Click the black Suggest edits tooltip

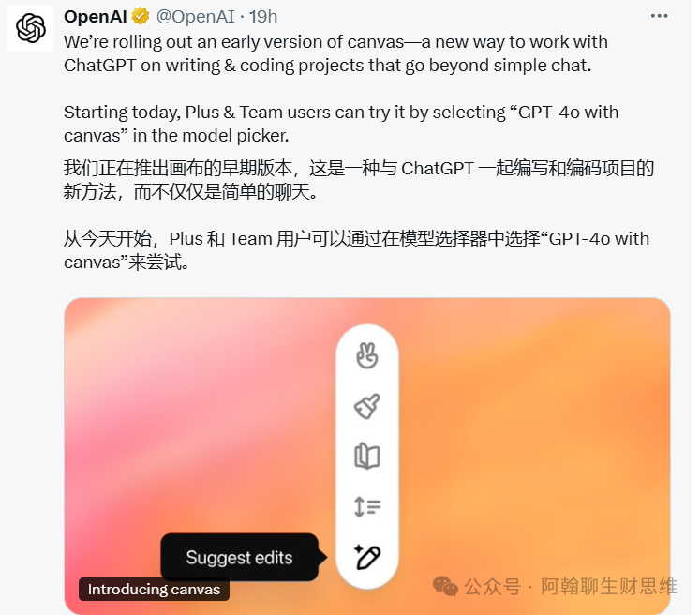[x=240, y=558]
